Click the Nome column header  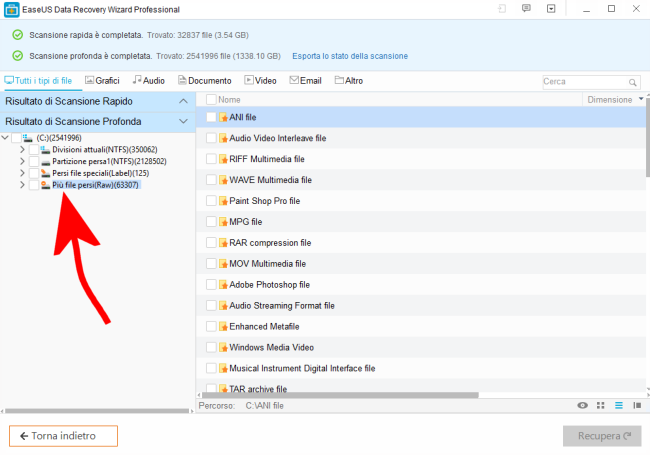(229, 99)
